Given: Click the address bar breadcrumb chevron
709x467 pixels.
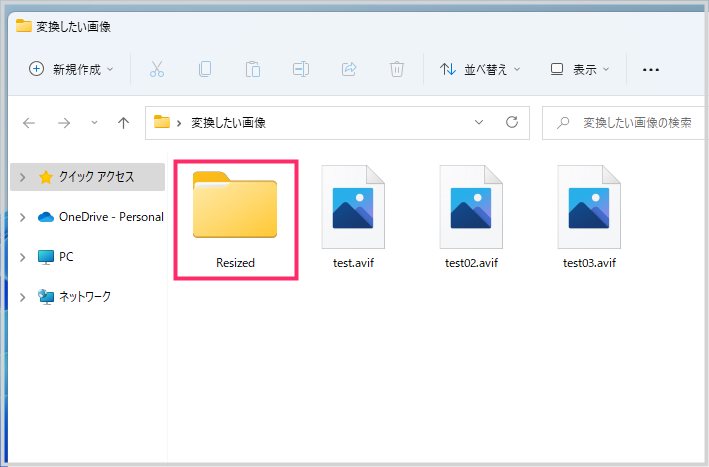Looking at the screenshot, I should click(x=179, y=123).
